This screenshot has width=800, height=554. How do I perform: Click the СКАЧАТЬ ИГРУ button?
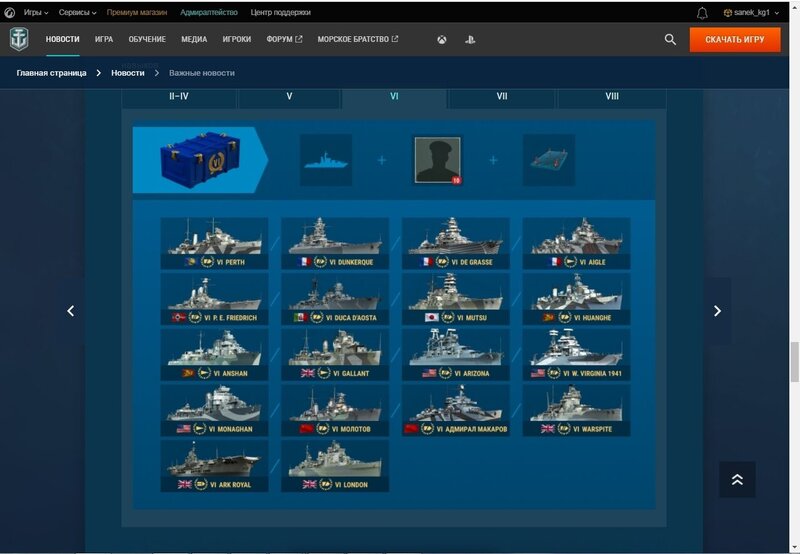pyautogui.click(x=735, y=39)
